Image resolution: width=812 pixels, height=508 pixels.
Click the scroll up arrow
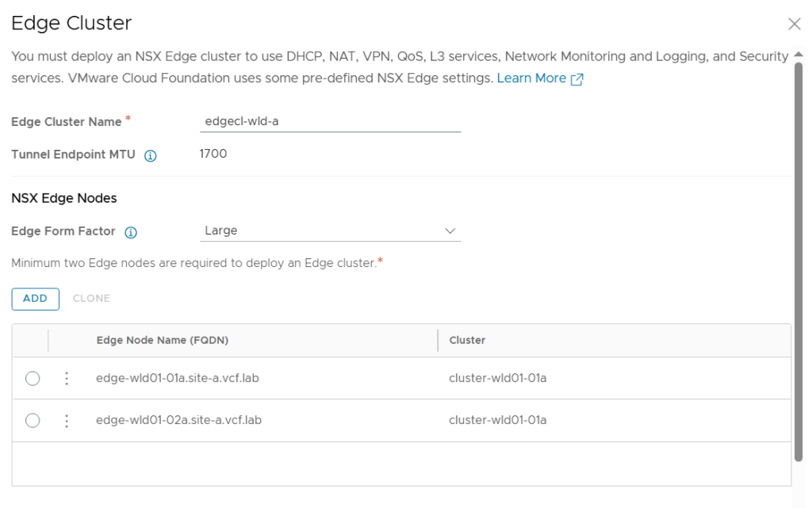[x=799, y=55]
